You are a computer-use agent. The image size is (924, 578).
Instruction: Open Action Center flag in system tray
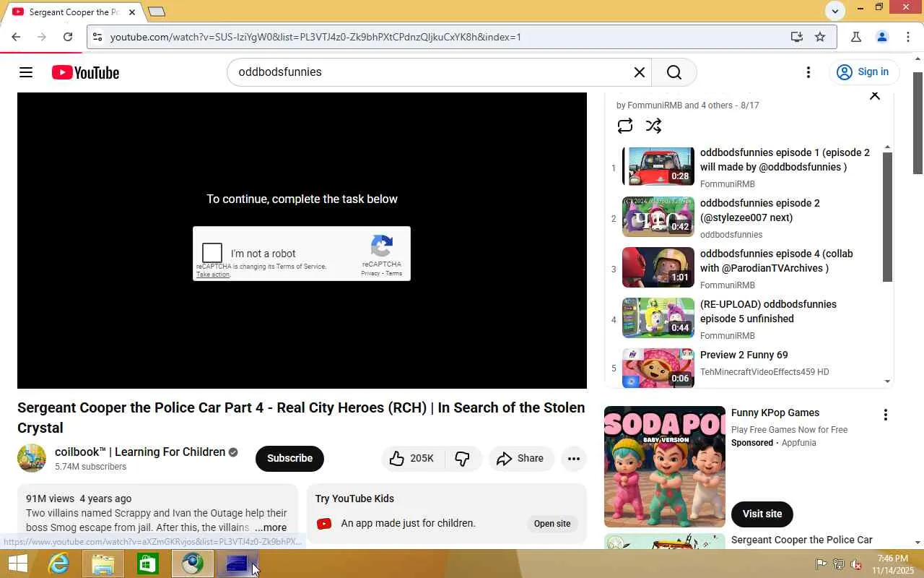pos(821,564)
